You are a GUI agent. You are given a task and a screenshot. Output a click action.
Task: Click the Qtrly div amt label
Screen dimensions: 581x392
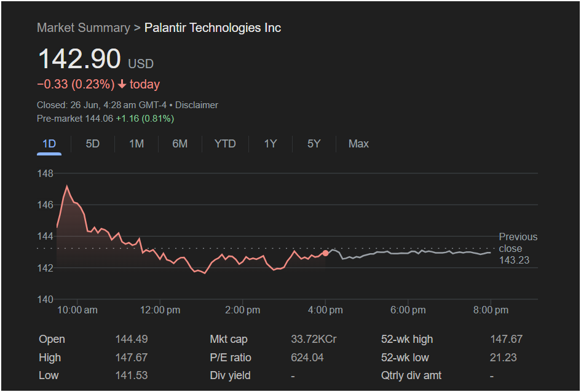tap(411, 375)
